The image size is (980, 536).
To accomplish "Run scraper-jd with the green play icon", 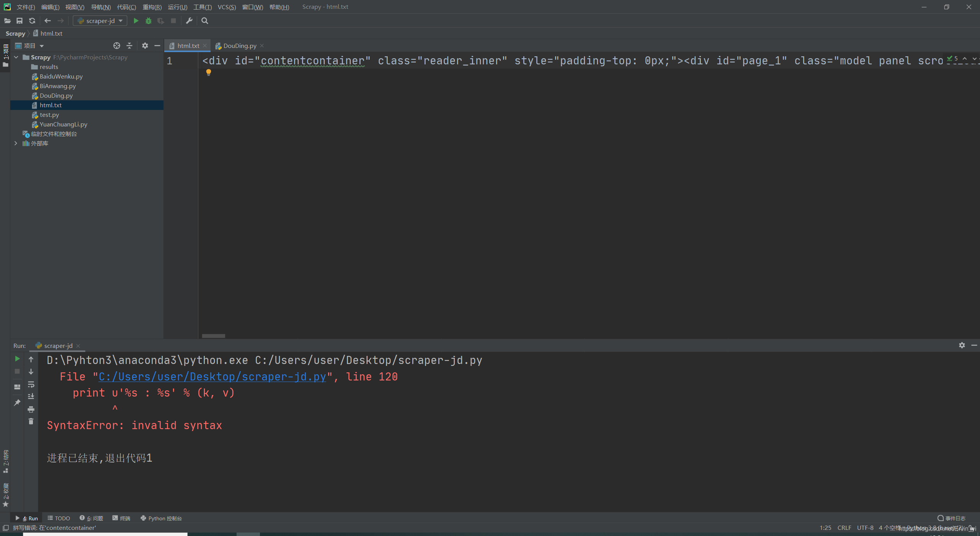I will click(x=136, y=21).
